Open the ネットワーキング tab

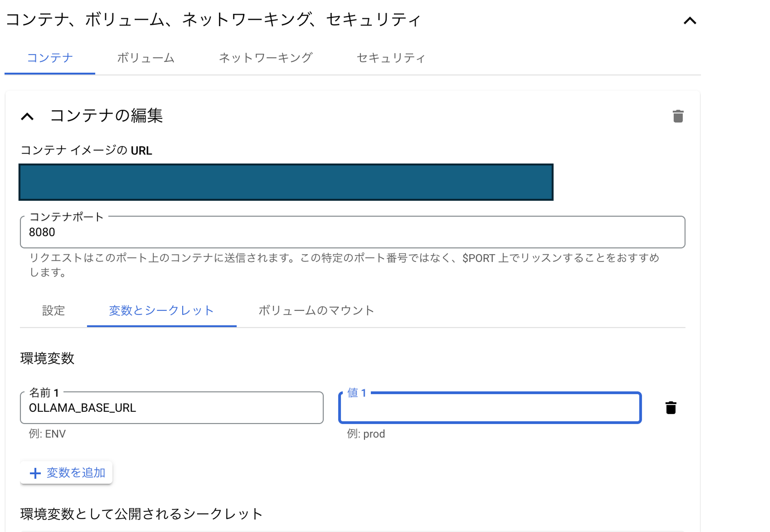pyautogui.click(x=266, y=58)
